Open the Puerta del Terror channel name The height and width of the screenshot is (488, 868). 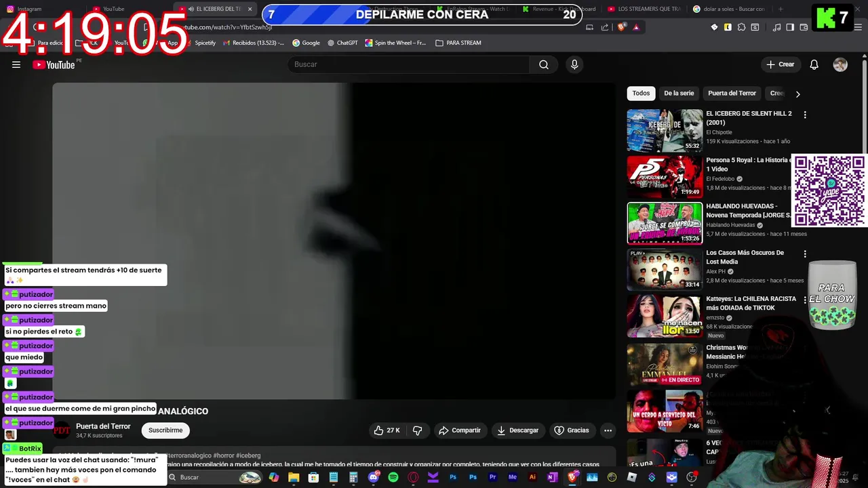(x=103, y=426)
